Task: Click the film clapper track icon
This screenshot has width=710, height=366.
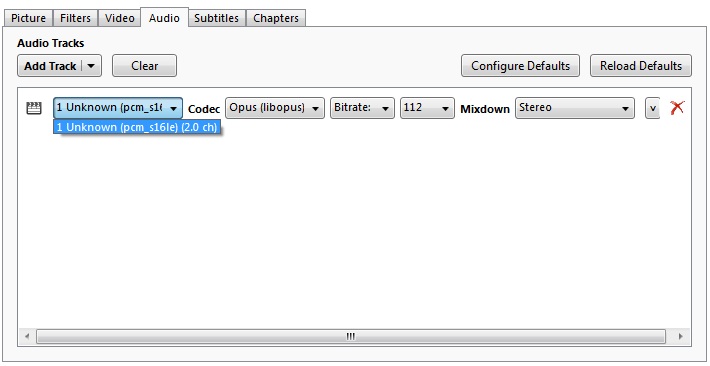Action: (x=34, y=108)
